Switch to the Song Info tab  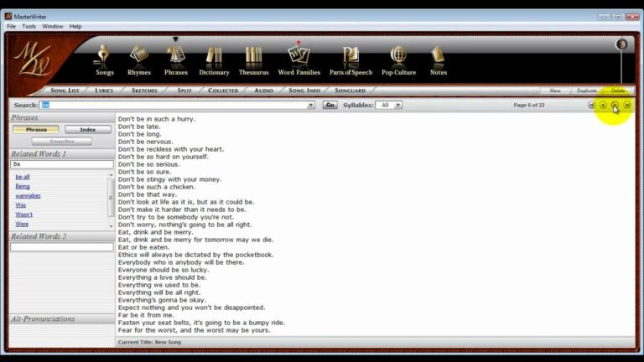(x=304, y=90)
